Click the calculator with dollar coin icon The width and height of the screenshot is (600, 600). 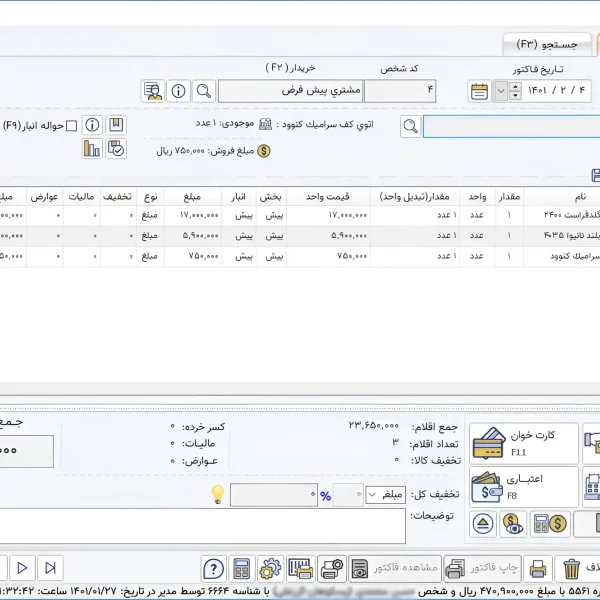(550, 524)
